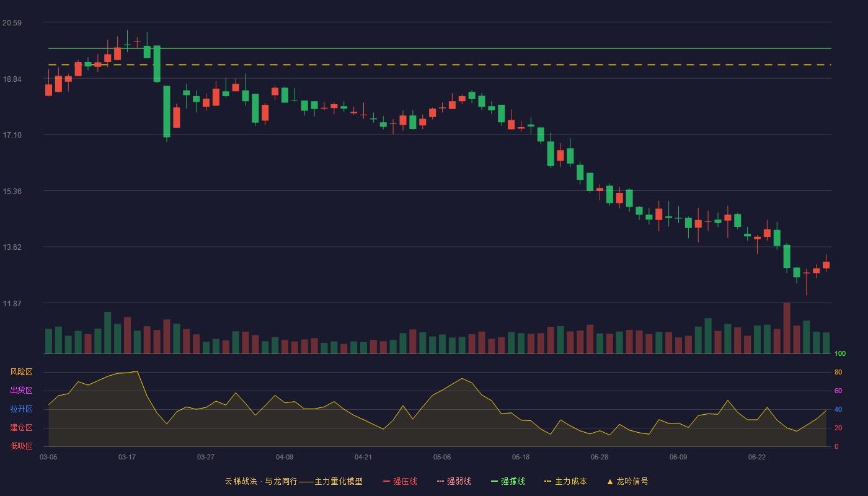The height and width of the screenshot is (496, 868).
Task: Click the yellow dashed icon beside 主力成本
Action: [x=547, y=481]
